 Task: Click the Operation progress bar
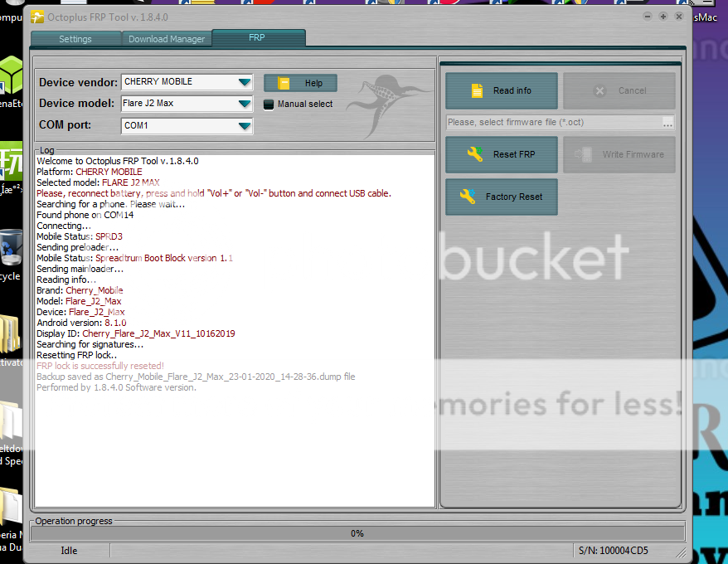click(x=357, y=533)
